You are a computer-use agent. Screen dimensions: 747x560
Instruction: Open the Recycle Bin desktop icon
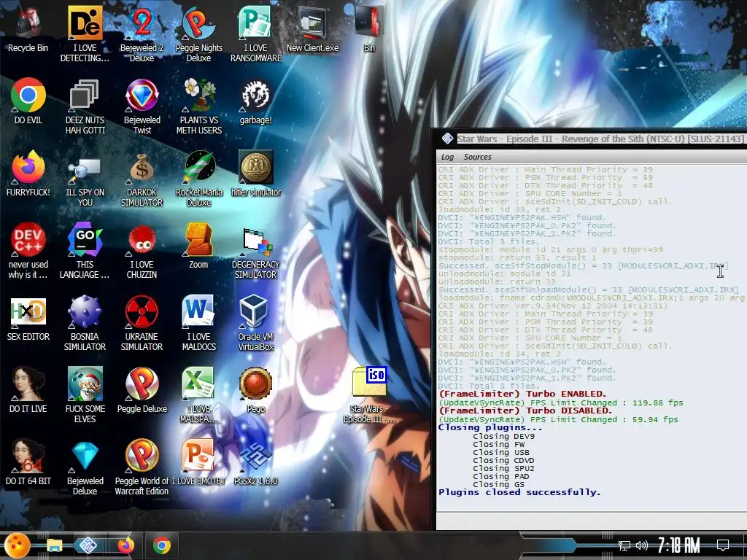[x=28, y=29]
